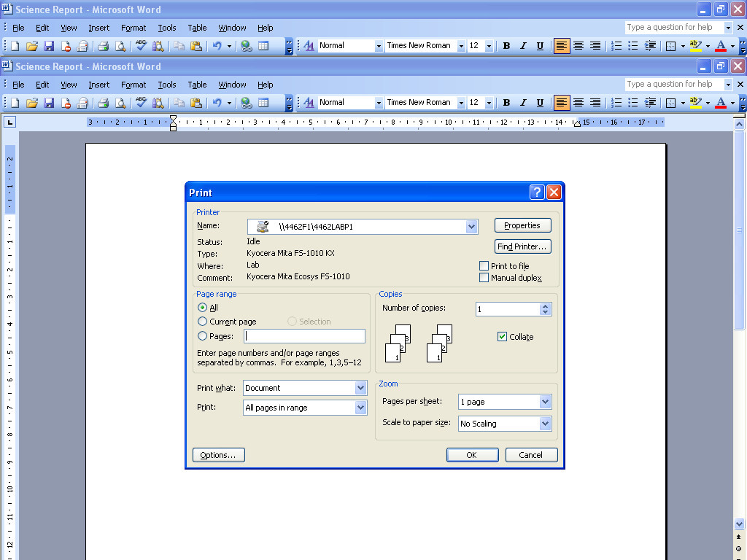Click Numbering list icon in topmost window toolbar
747x560 pixels.
click(x=616, y=46)
